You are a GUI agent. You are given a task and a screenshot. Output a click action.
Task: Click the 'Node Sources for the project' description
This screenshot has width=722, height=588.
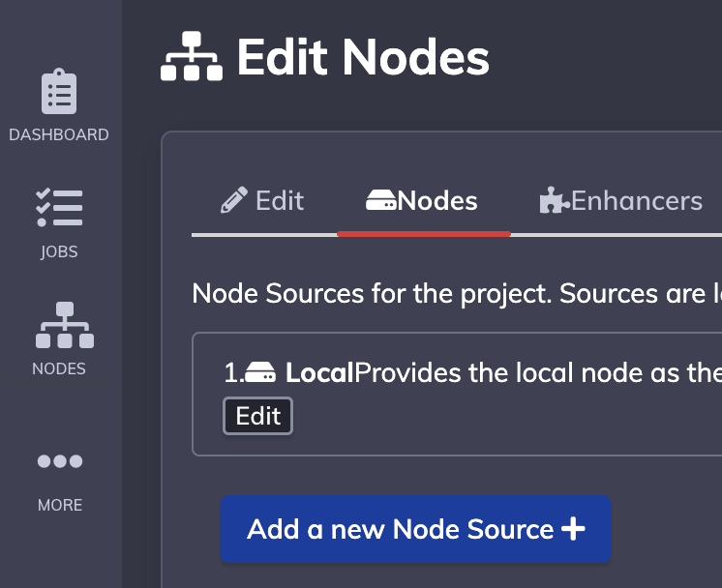(457, 294)
